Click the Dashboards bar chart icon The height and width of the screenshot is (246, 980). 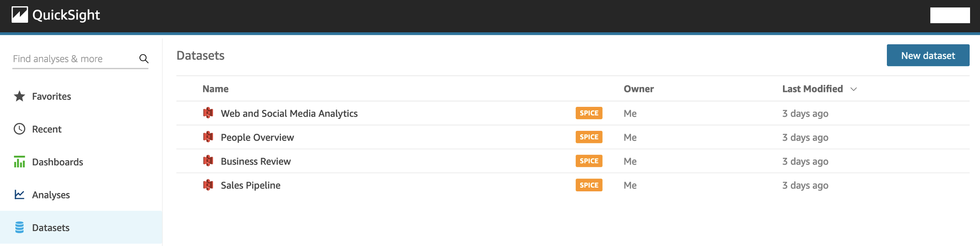pyautogui.click(x=19, y=162)
